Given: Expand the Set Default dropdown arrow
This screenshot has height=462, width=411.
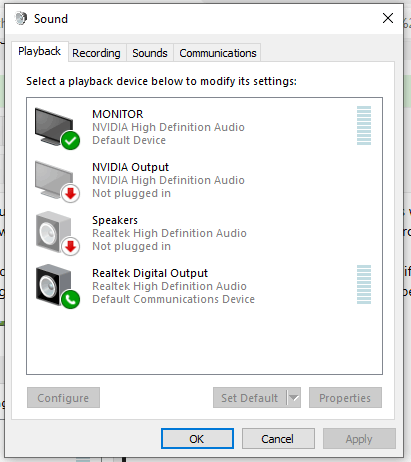Looking at the screenshot, I should click(x=294, y=398).
